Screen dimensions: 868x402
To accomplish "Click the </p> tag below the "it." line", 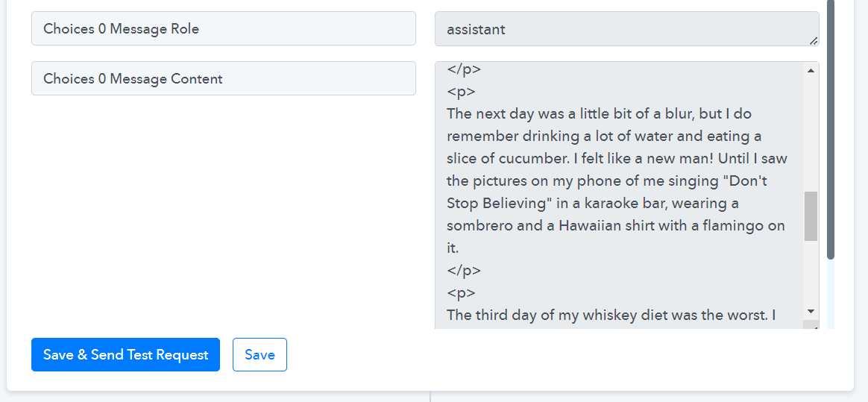I will [463, 271].
